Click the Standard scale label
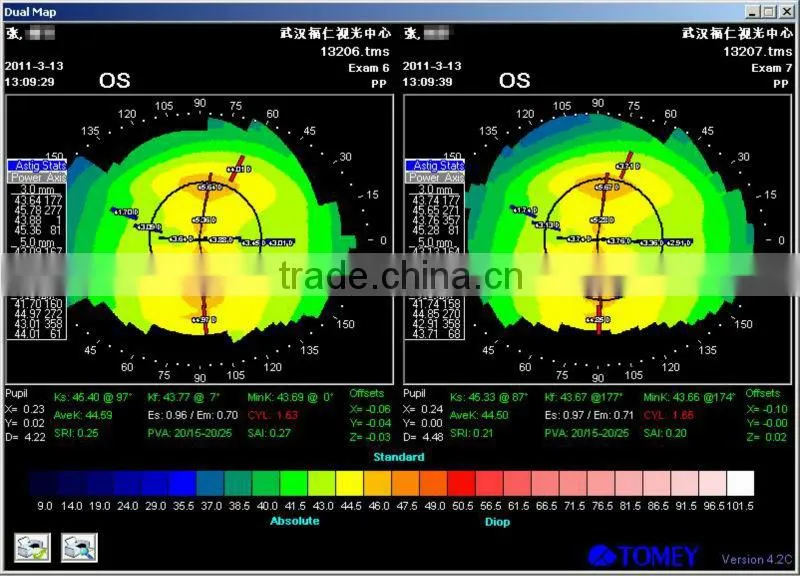Screen dimensions: 800x576 [x=398, y=457]
